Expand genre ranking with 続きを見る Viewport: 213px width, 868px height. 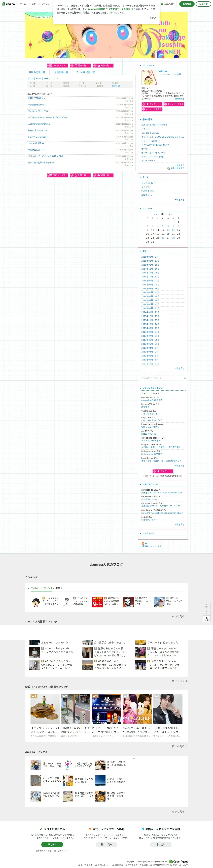180,681
